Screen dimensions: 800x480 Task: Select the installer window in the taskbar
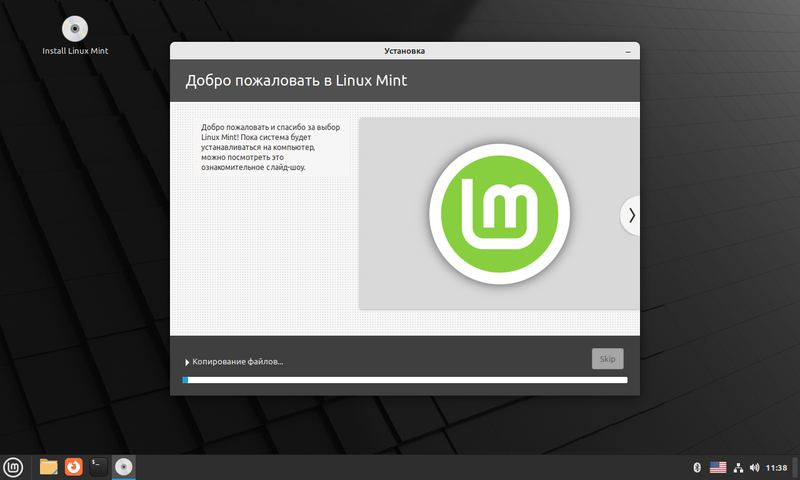[x=123, y=467]
